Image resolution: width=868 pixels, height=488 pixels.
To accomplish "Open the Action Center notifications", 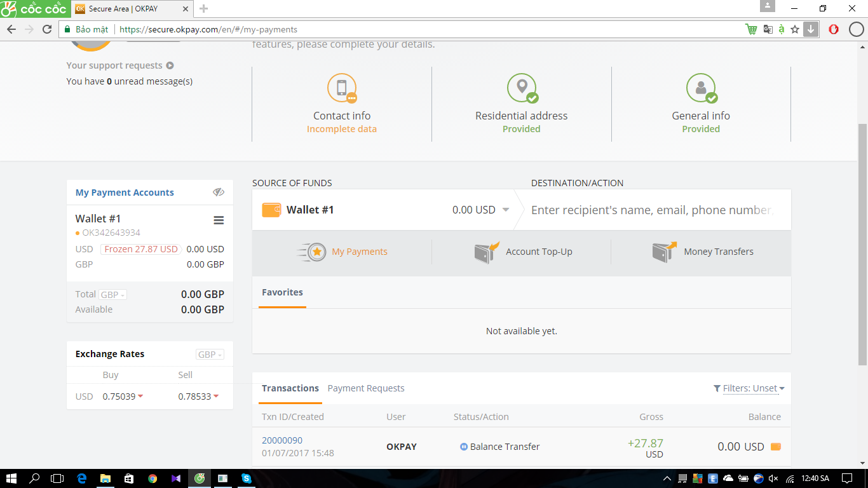I will coord(847,478).
